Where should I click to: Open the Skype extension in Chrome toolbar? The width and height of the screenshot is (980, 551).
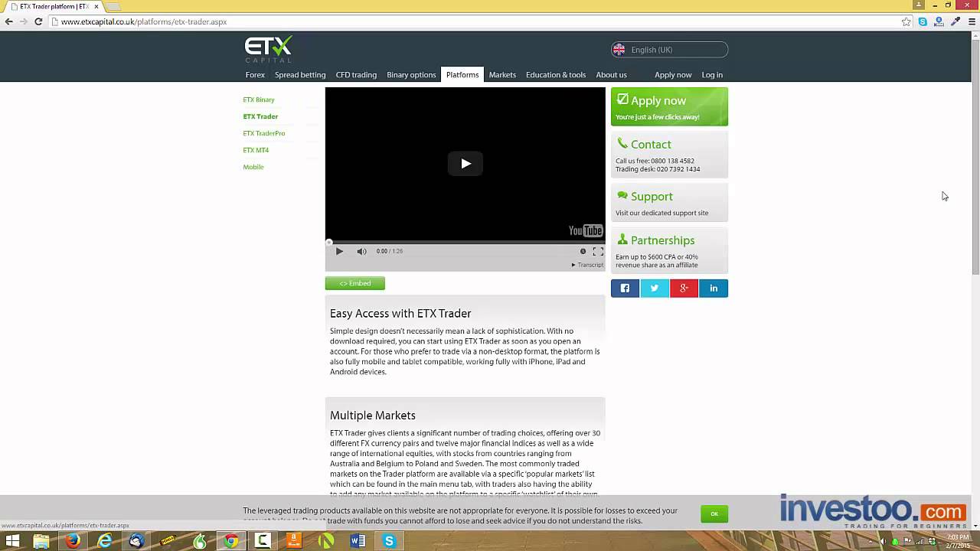(923, 21)
